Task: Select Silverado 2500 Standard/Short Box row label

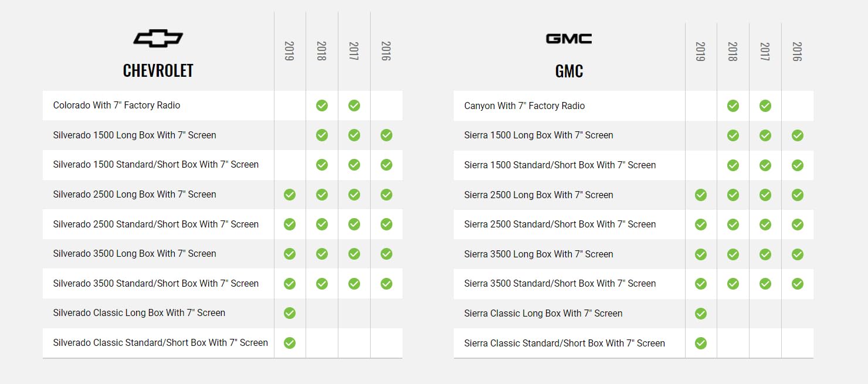Action: click(156, 224)
